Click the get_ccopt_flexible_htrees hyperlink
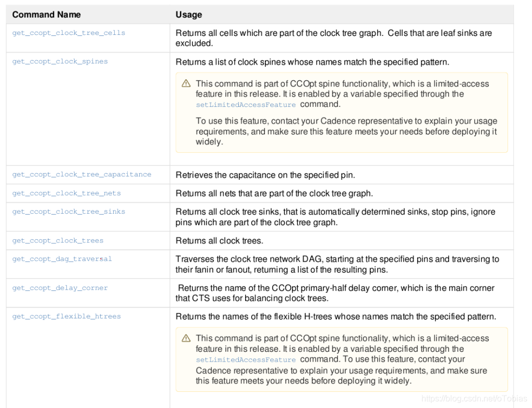Viewport: 532px width, 408px height. [66, 316]
